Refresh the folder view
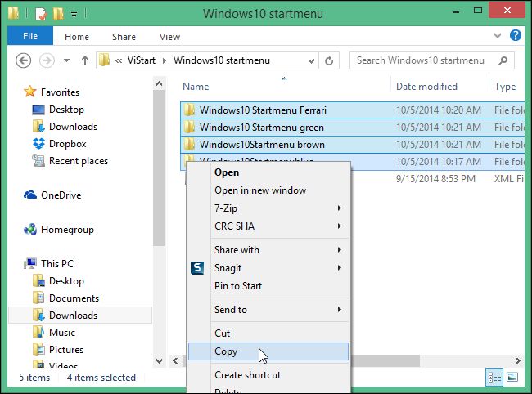The height and width of the screenshot is (394, 532). 329,61
